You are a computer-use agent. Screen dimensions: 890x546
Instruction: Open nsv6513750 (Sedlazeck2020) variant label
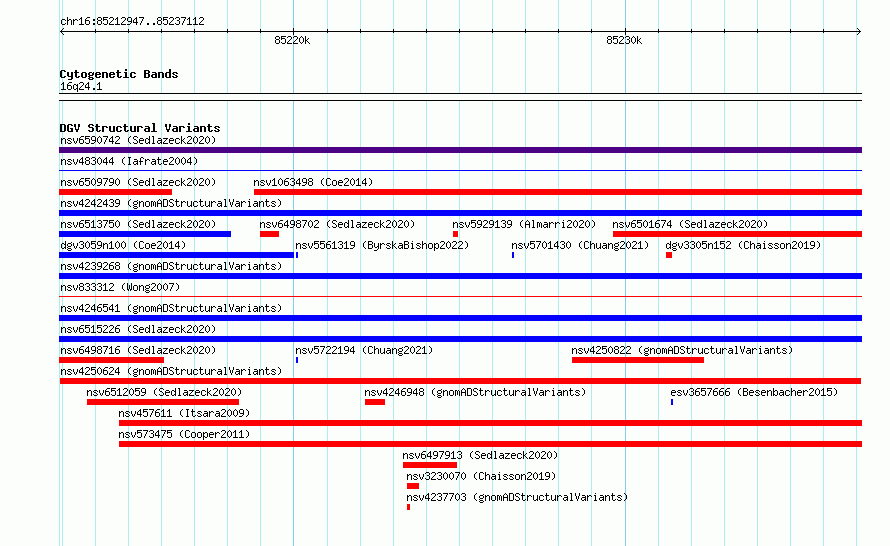138,224
